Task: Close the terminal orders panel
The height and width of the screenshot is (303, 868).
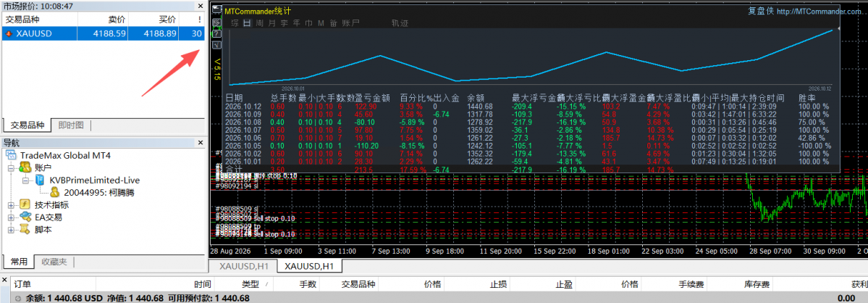Action: pyautogui.click(x=5, y=280)
